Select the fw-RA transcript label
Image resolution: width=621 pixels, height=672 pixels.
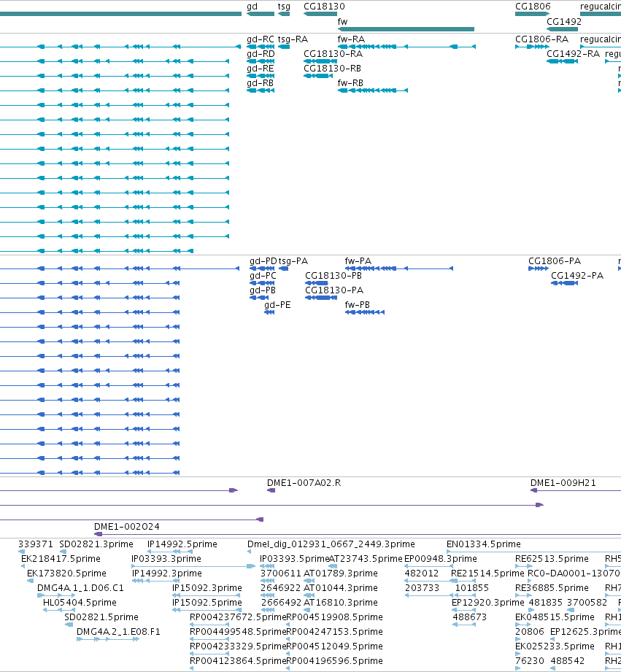(351, 39)
